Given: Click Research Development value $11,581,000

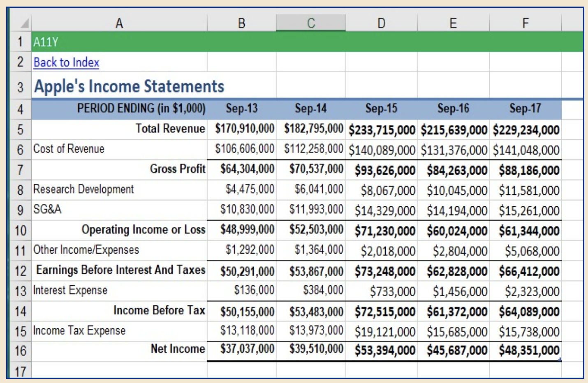Looking at the screenshot, I should pyautogui.click(x=525, y=190).
